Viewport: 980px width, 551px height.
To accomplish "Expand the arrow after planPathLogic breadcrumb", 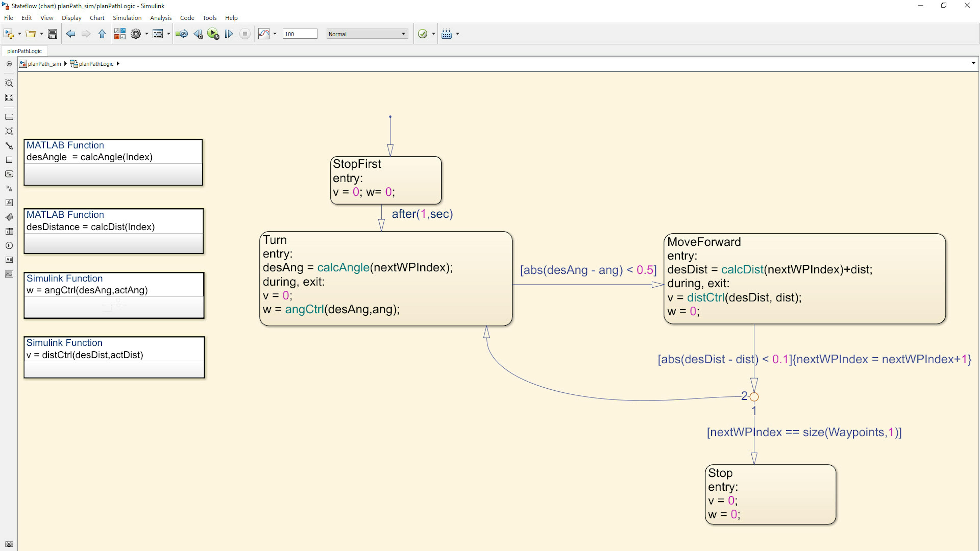I will click(x=118, y=64).
